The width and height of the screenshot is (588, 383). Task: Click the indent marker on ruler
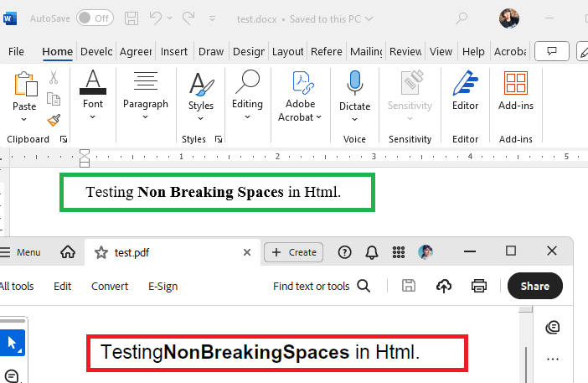[x=85, y=158]
